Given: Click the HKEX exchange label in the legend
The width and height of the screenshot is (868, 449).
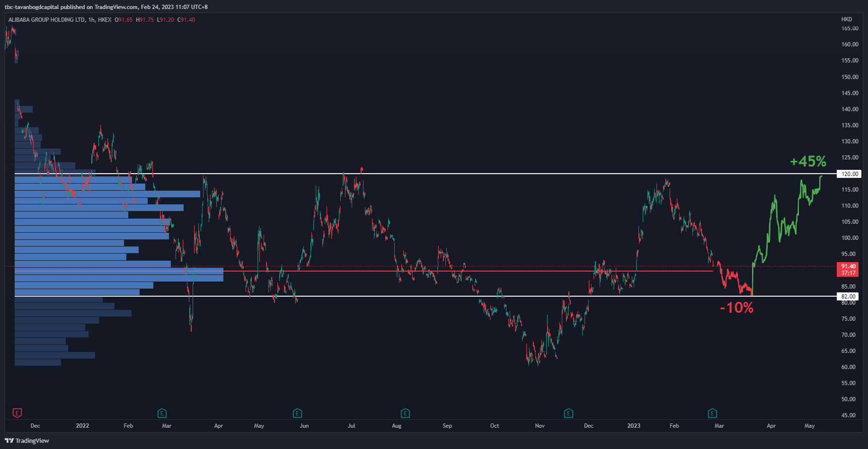Looking at the screenshot, I should [x=105, y=20].
